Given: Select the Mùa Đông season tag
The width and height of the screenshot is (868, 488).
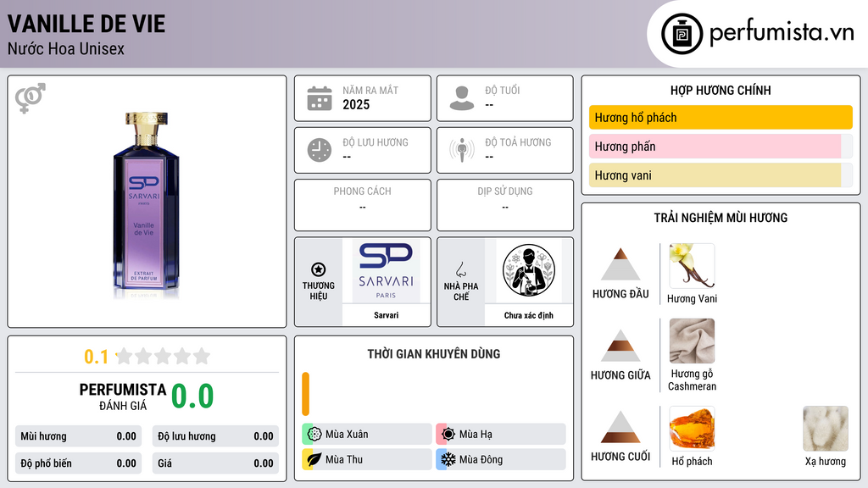Looking at the screenshot, I should pos(501,459).
